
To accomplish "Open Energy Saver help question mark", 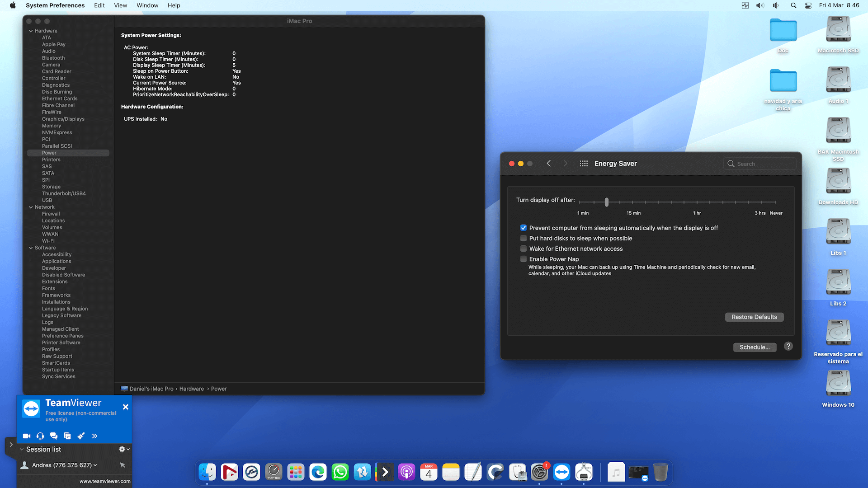I will click(x=788, y=346).
